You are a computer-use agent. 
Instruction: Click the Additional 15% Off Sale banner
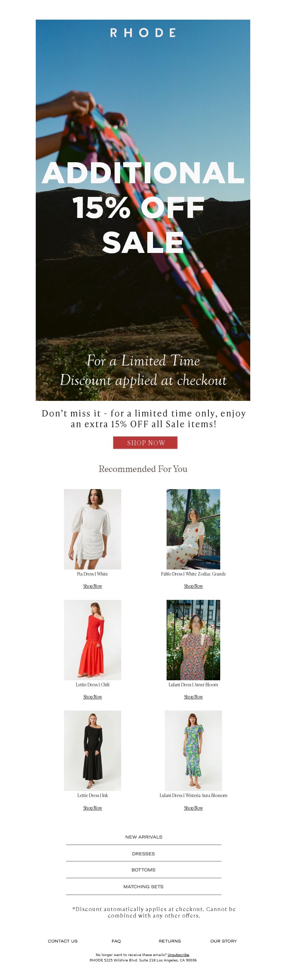click(143, 210)
